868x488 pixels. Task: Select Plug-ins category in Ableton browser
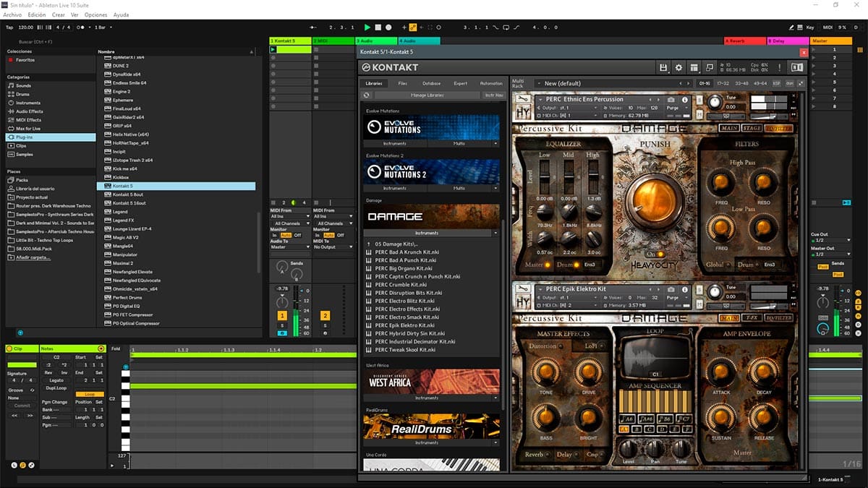[51, 137]
